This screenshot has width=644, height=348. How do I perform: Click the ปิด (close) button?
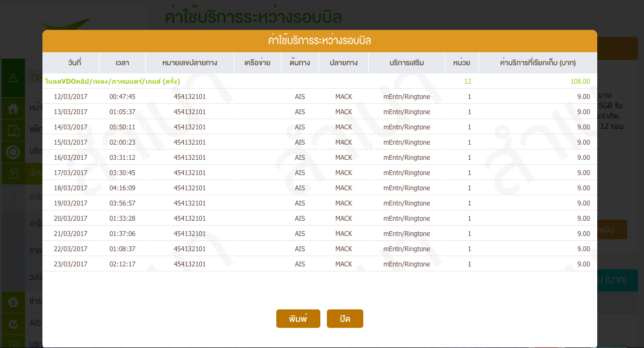345,319
